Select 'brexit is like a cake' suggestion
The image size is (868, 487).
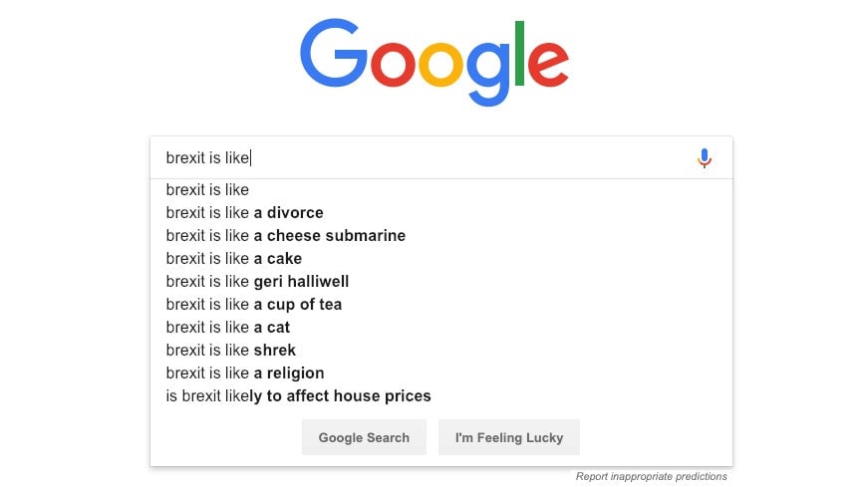[x=441, y=259]
